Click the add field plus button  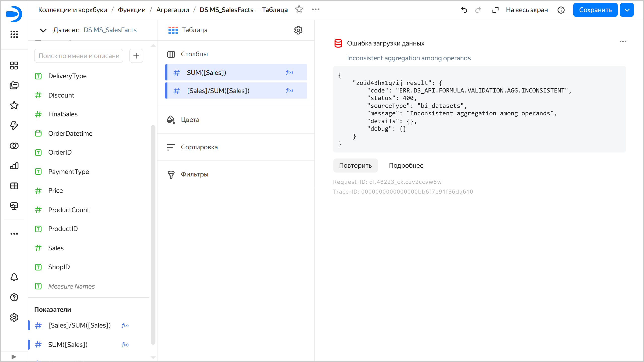tap(136, 56)
